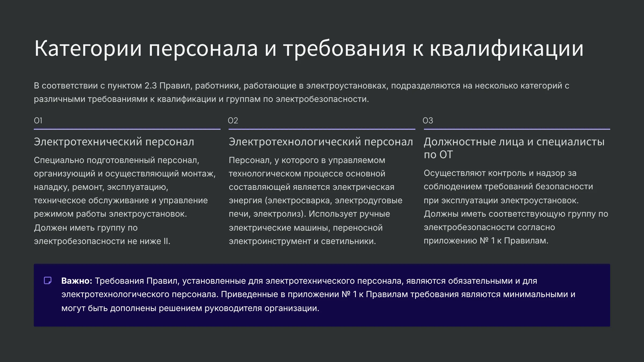
Task: Select heading Электротехнический персонал
Action: [114, 142]
